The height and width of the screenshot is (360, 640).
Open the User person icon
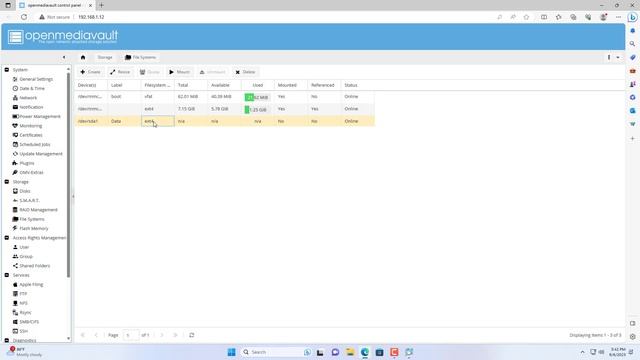15,247
